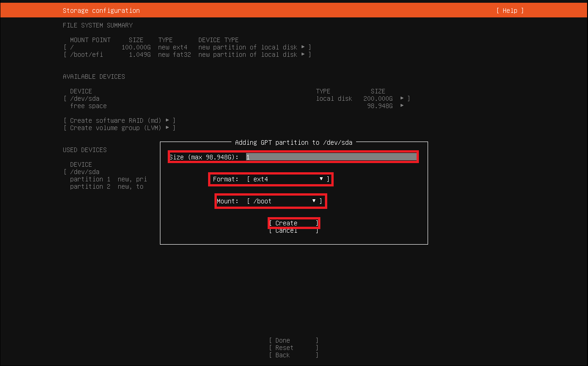Click the "Storage configuration" title

pos(101,11)
